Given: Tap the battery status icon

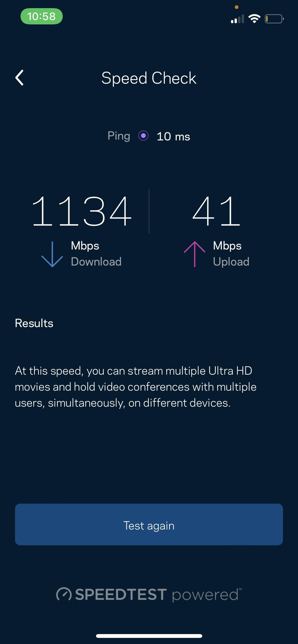Looking at the screenshot, I should (274, 19).
